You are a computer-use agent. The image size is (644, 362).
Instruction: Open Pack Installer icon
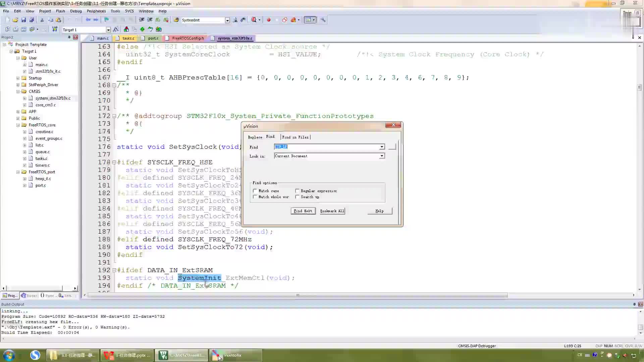[x=159, y=29]
